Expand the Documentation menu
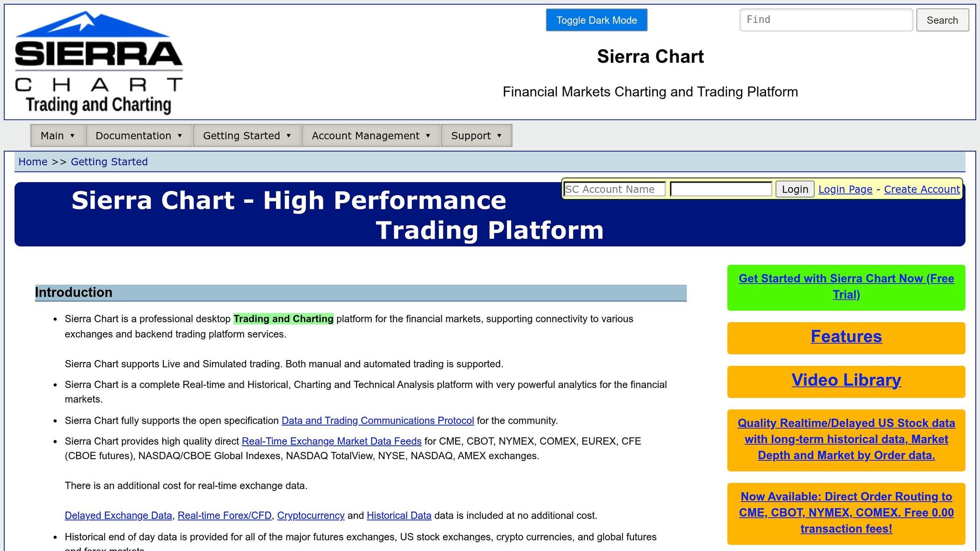 pyautogui.click(x=139, y=135)
